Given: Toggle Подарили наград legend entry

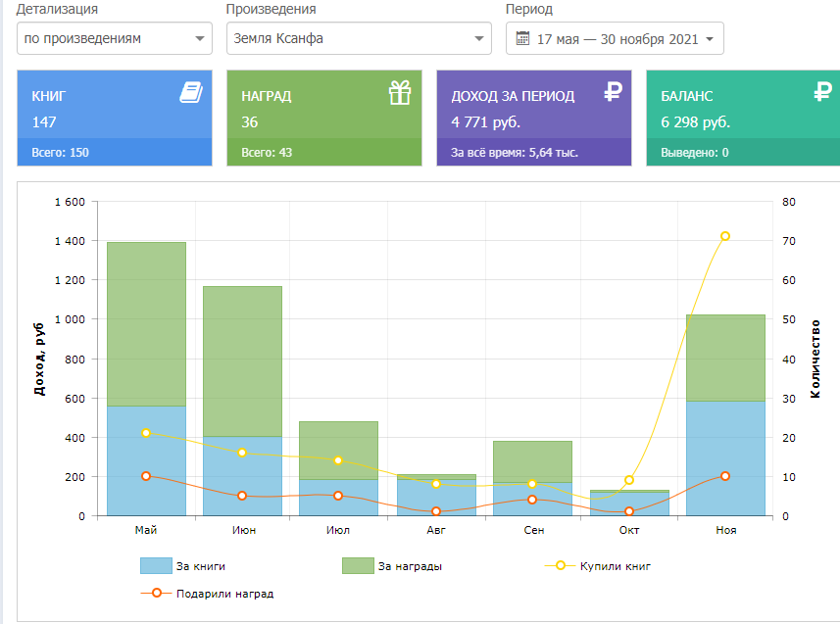Looking at the screenshot, I should pos(207,594).
